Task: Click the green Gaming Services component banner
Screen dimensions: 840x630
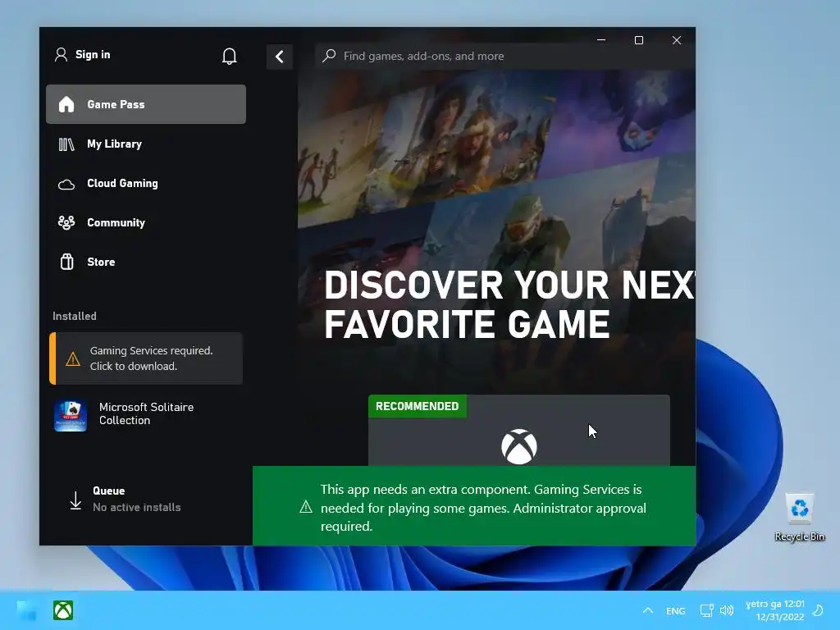Action: point(474,505)
